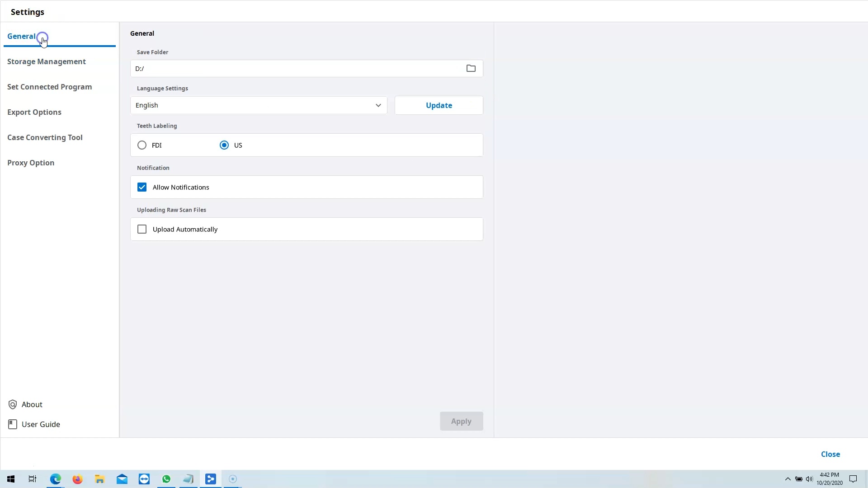This screenshot has height=488, width=868.
Task: Open the User Guide link
Action: click(41, 424)
